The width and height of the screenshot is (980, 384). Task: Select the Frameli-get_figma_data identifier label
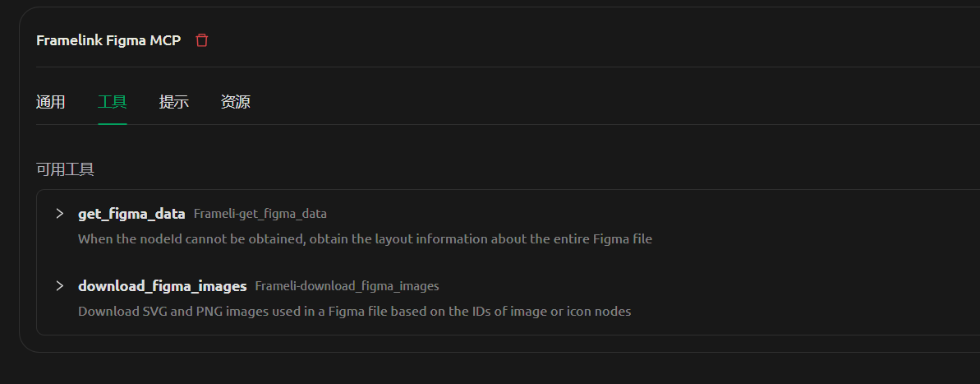[x=260, y=214]
